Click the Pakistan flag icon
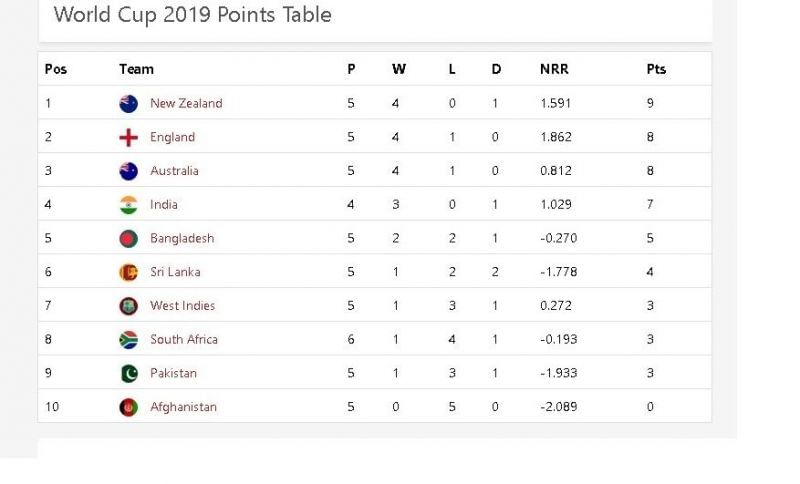 (128, 373)
